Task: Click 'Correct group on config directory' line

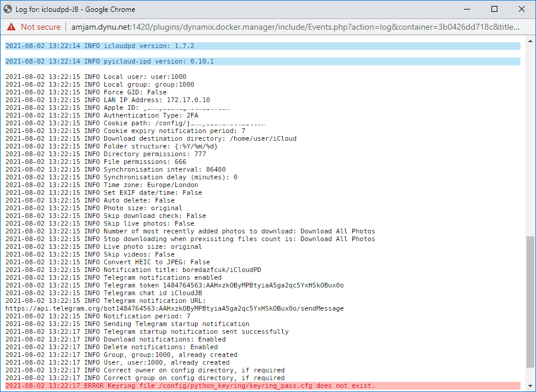Action: 145,378
